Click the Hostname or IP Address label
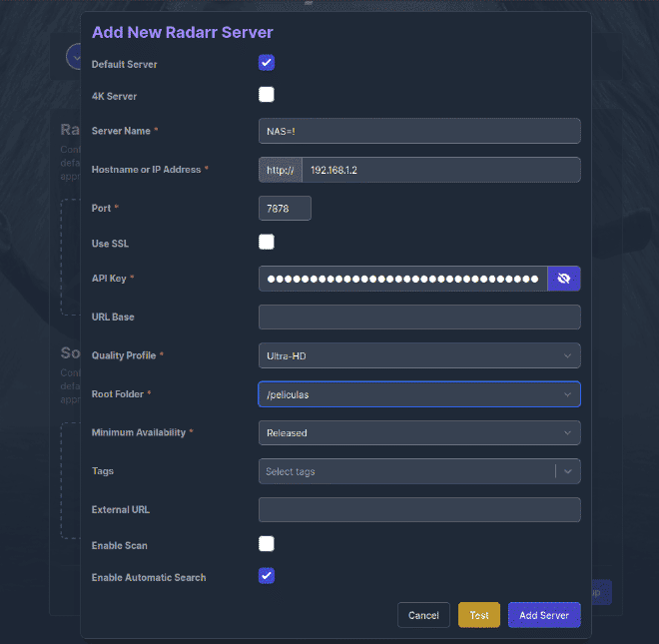 [x=146, y=170]
